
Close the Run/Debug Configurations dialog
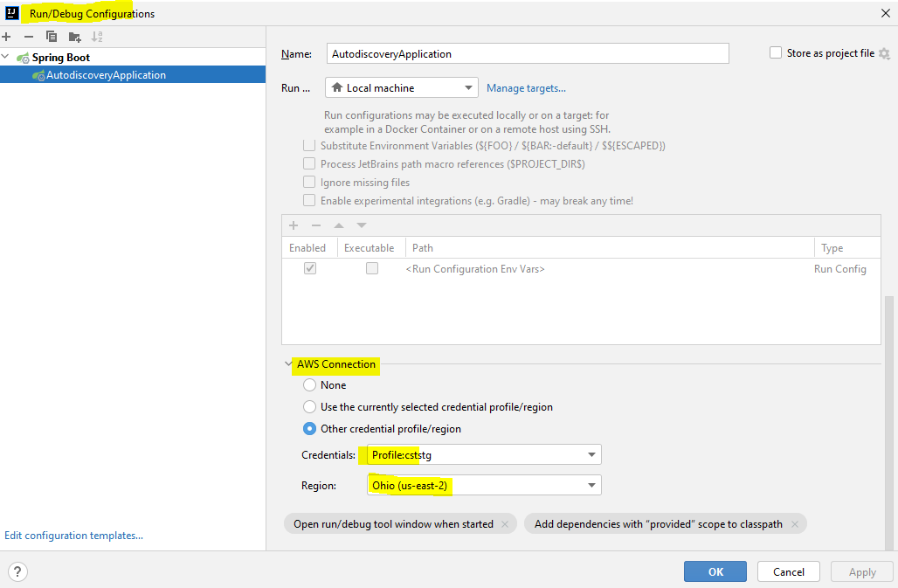[x=886, y=12]
